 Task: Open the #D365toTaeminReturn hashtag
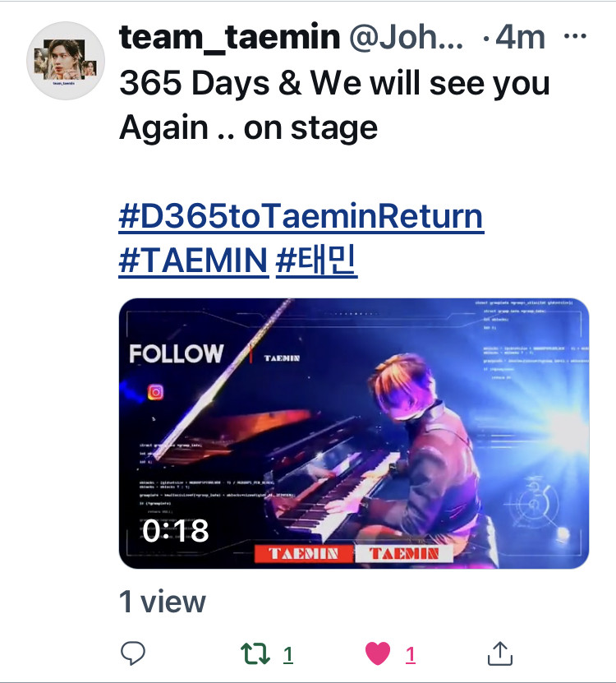(x=301, y=215)
